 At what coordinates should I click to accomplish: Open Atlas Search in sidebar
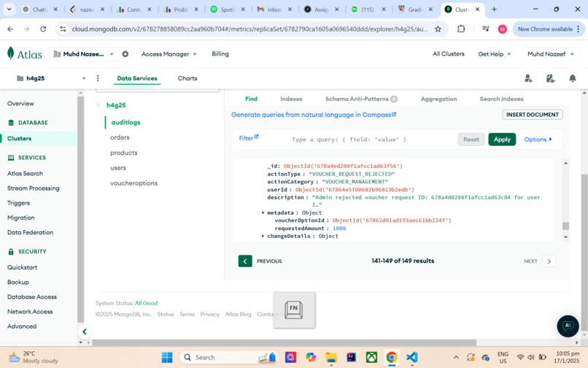(x=25, y=174)
